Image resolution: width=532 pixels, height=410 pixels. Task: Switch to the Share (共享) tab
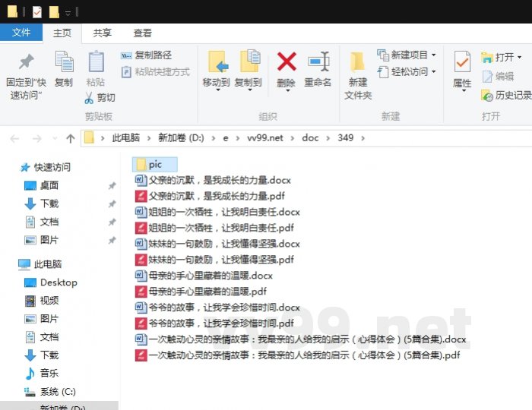[102, 33]
